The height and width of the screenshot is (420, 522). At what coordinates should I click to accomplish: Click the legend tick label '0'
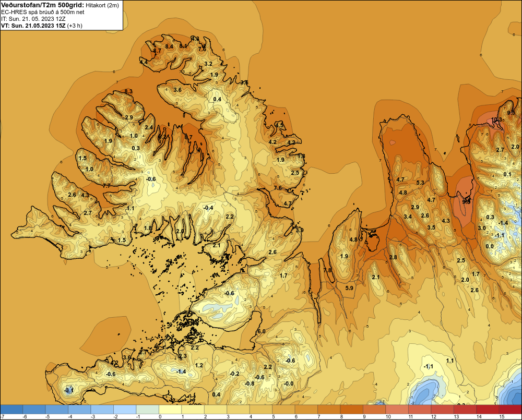pyautogui.click(x=160, y=417)
